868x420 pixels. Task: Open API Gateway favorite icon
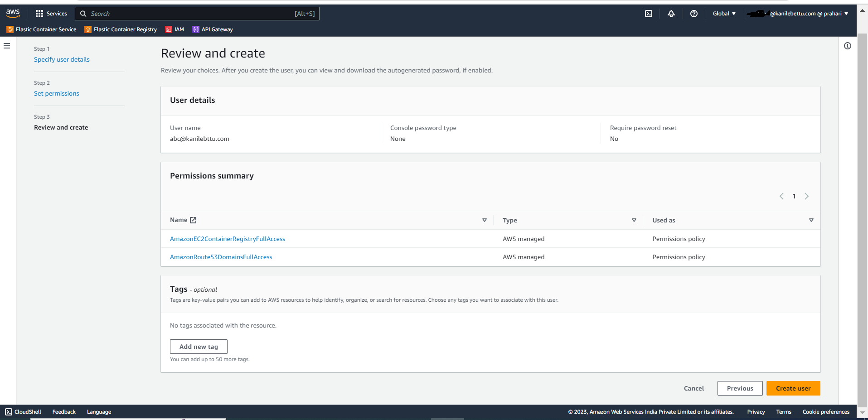click(x=196, y=29)
